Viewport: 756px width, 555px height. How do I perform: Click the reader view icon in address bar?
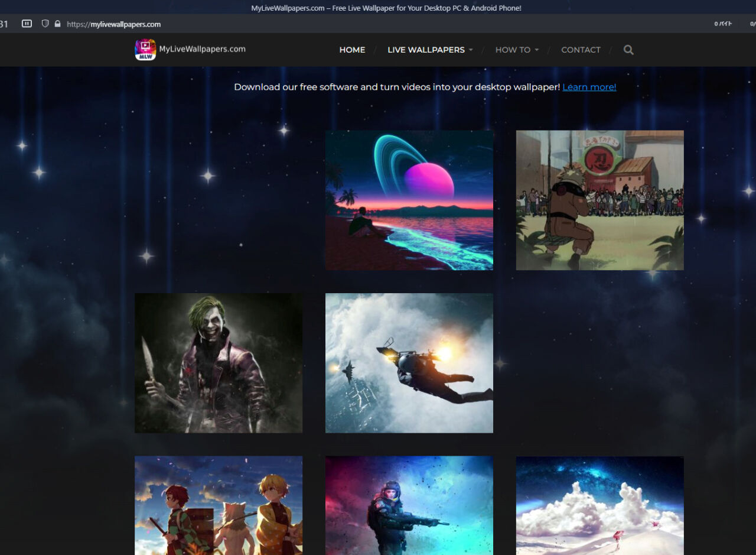(27, 24)
